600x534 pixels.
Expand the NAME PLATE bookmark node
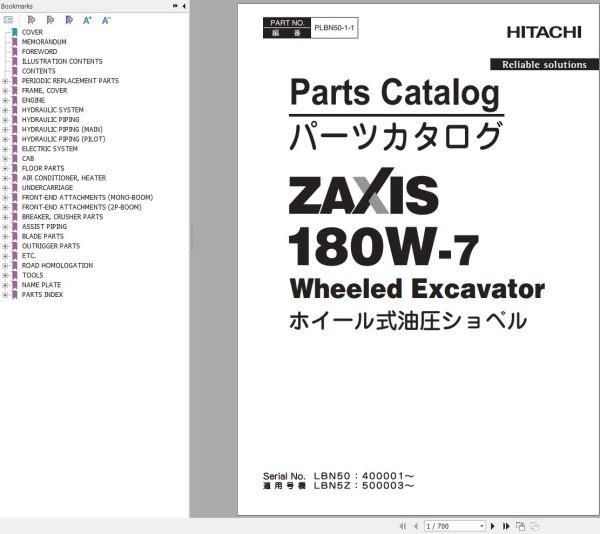[5, 285]
